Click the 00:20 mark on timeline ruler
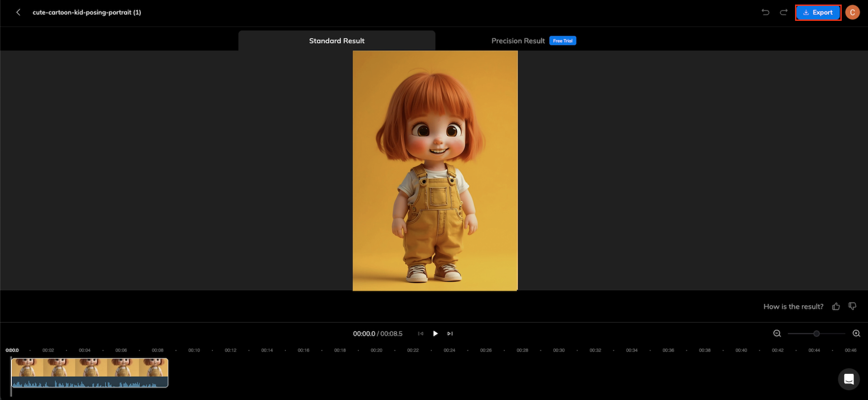868x400 pixels. [376, 350]
